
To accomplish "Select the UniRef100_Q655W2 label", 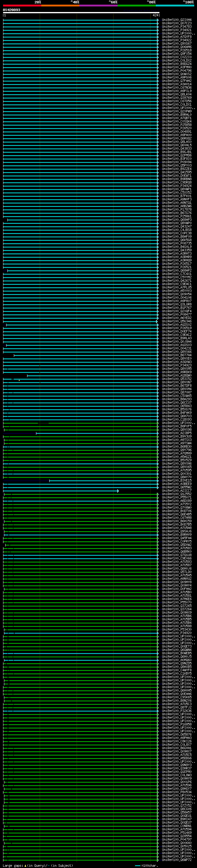I will tap(177, 487).
